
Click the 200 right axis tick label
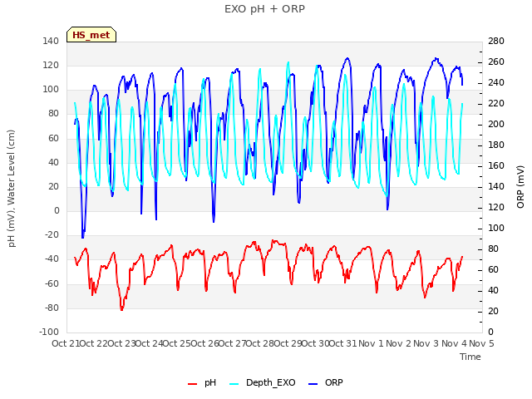(496, 124)
